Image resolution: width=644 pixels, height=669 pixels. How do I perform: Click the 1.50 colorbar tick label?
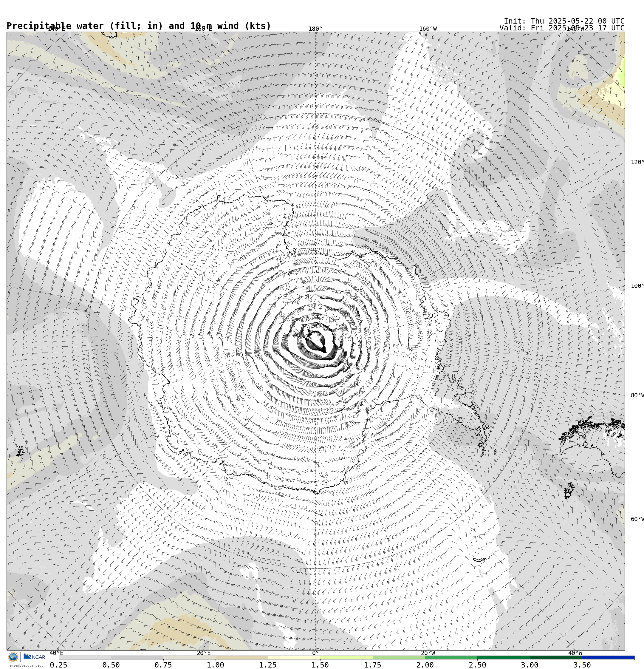pos(320,665)
